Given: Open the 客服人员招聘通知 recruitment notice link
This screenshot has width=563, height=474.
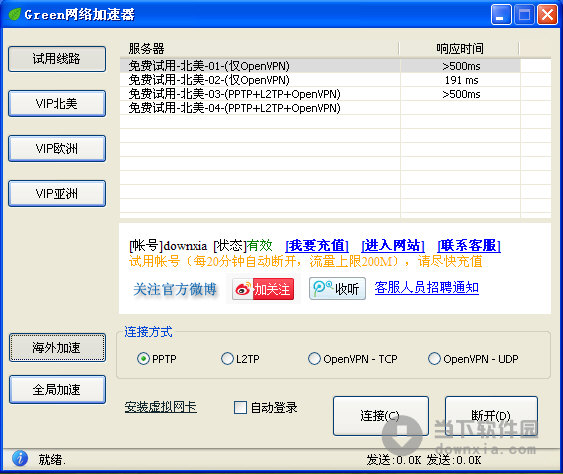Looking at the screenshot, I should (427, 288).
